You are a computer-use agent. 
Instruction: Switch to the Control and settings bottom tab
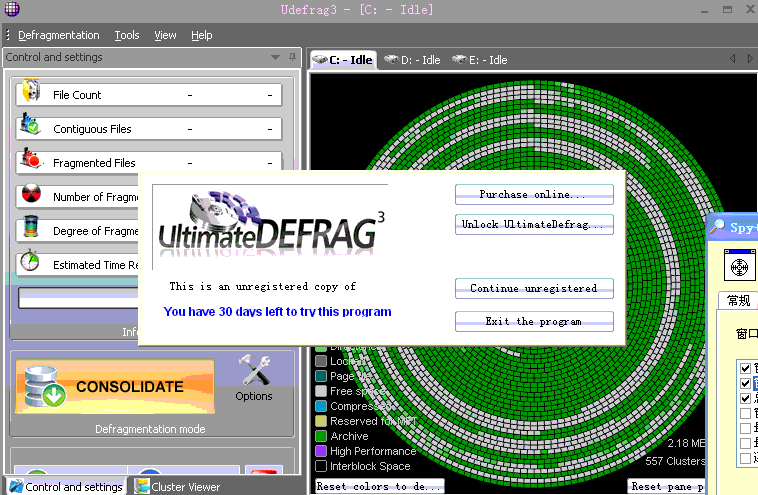(65, 486)
